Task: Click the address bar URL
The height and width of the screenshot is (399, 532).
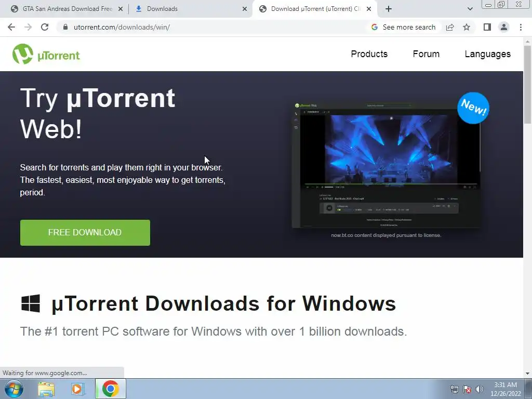Action: 122,27
